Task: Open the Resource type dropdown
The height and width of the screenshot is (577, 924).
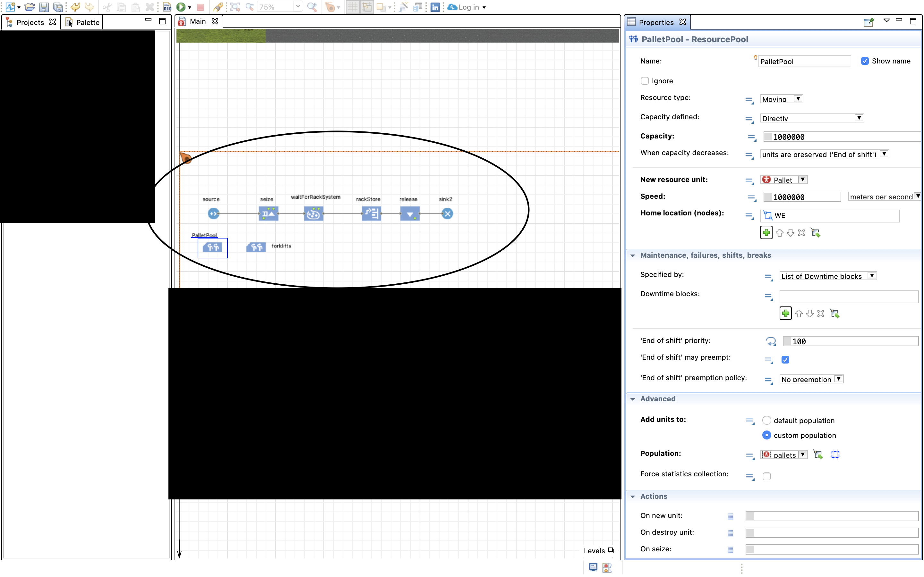Action: tap(781, 99)
